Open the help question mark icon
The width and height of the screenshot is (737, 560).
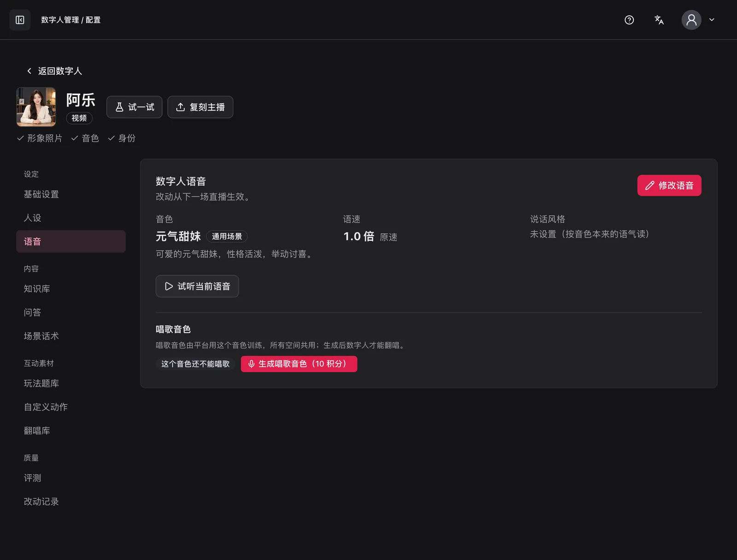pyautogui.click(x=629, y=20)
